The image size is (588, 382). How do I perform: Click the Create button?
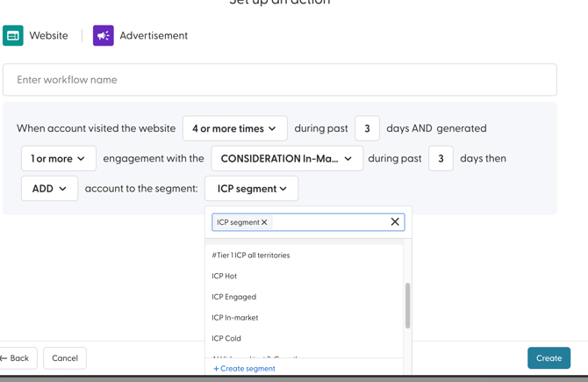pos(549,358)
